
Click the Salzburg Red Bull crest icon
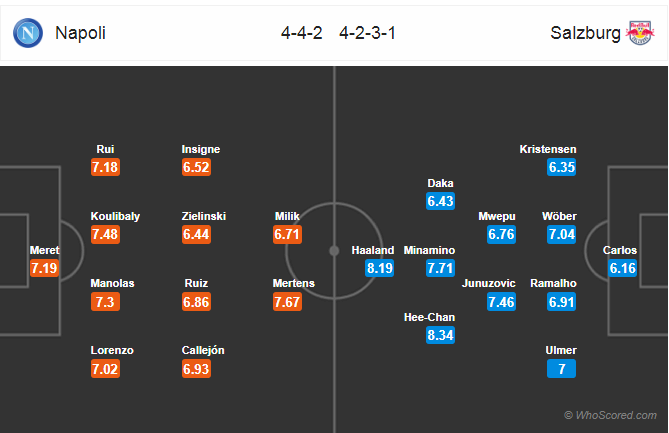pos(640,33)
